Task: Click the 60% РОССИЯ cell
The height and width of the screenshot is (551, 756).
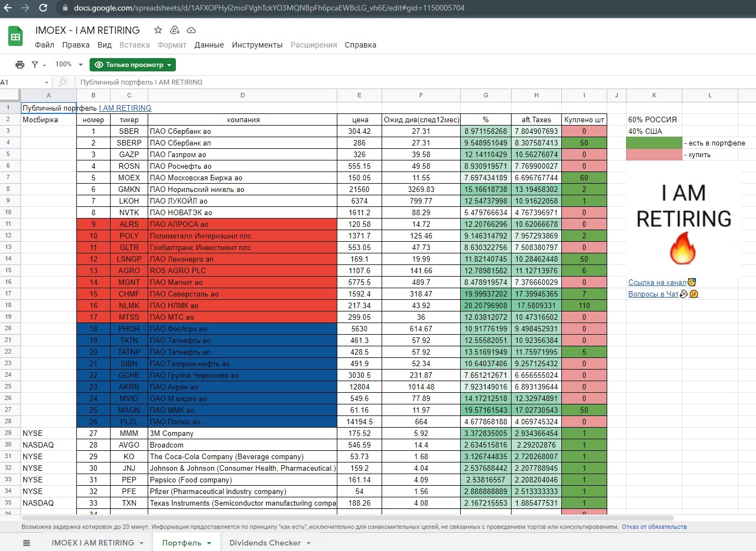Action: pyautogui.click(x=654, y=119)
